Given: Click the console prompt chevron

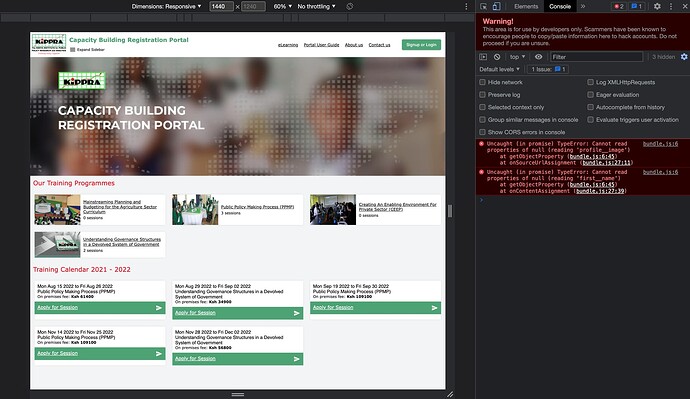Looking at the screenshot, I should click(481, 200).
